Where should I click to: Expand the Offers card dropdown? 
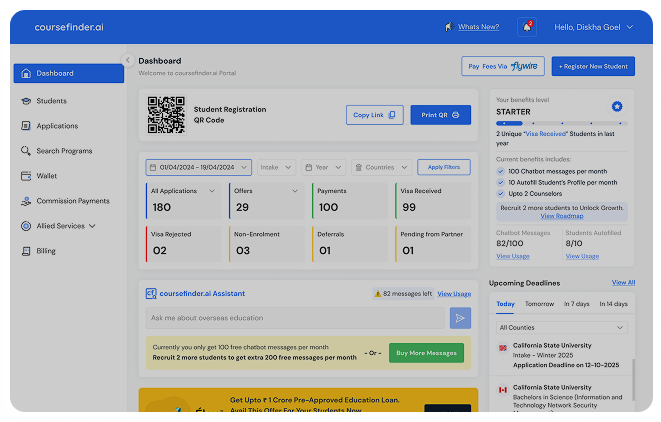[x=295, y=191]
